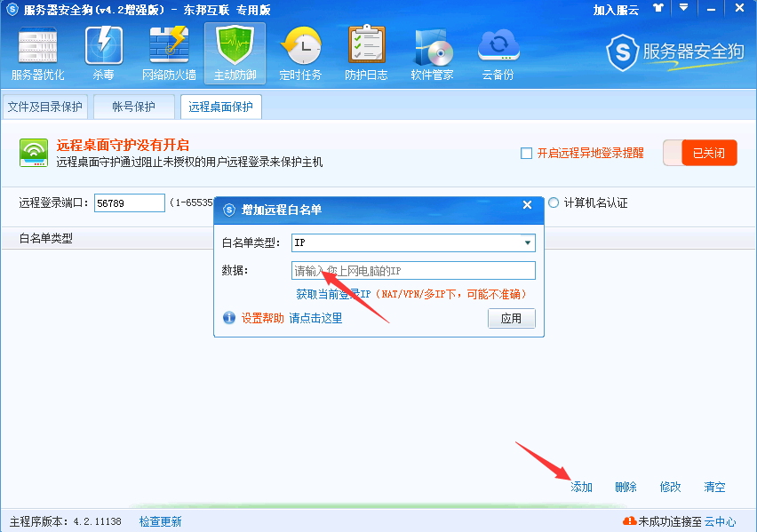
Task: Click the 应用 apply button
Action: (511, 318)
